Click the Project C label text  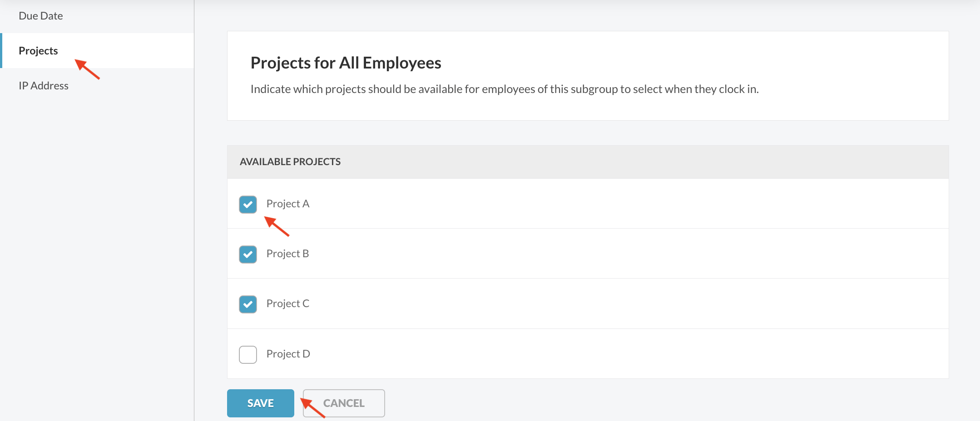click(288, 304)
